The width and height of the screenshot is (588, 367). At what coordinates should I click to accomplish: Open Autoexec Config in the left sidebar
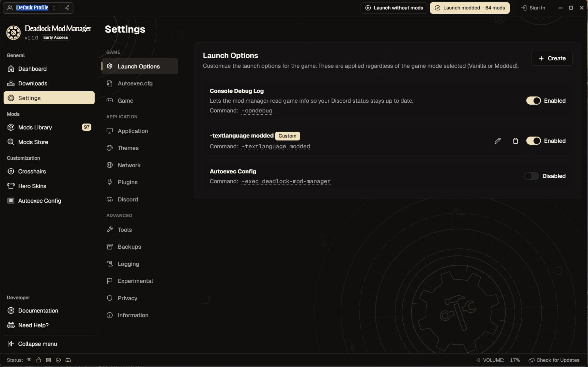(x=49, y=201)
